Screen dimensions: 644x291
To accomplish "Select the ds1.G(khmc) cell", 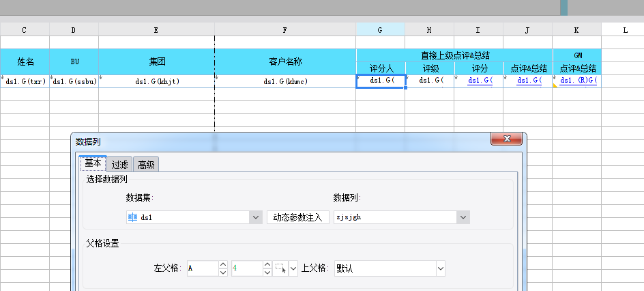I will pos(285,81).
